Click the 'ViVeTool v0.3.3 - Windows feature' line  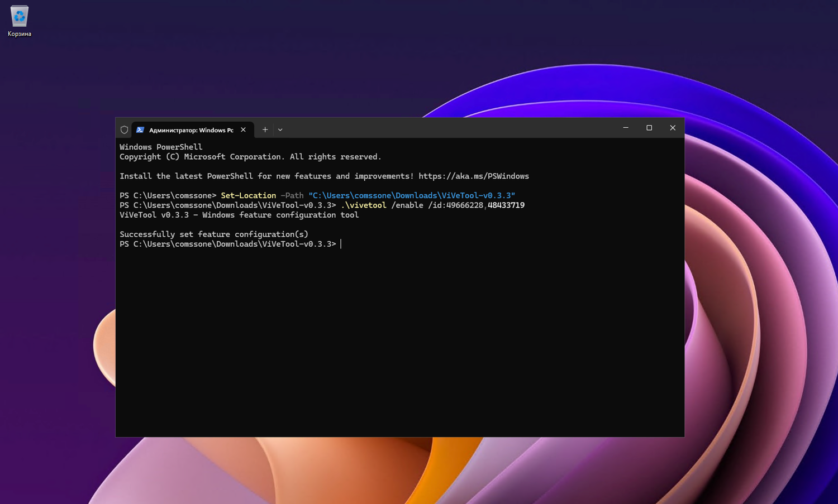pyautogui.click(x=239, y=215)
